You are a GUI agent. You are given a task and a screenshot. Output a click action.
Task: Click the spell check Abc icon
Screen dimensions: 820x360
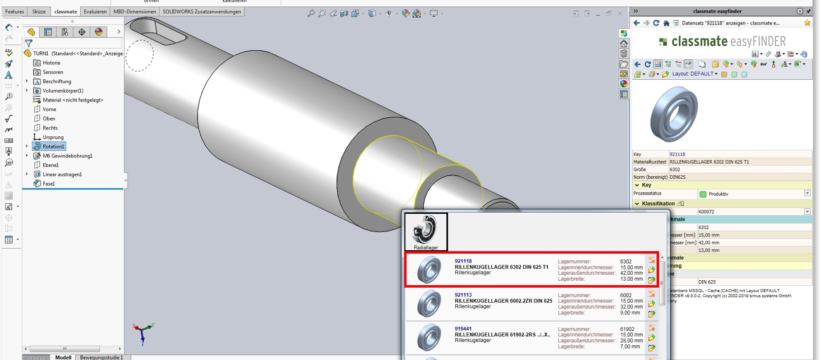tap(8, 52)
